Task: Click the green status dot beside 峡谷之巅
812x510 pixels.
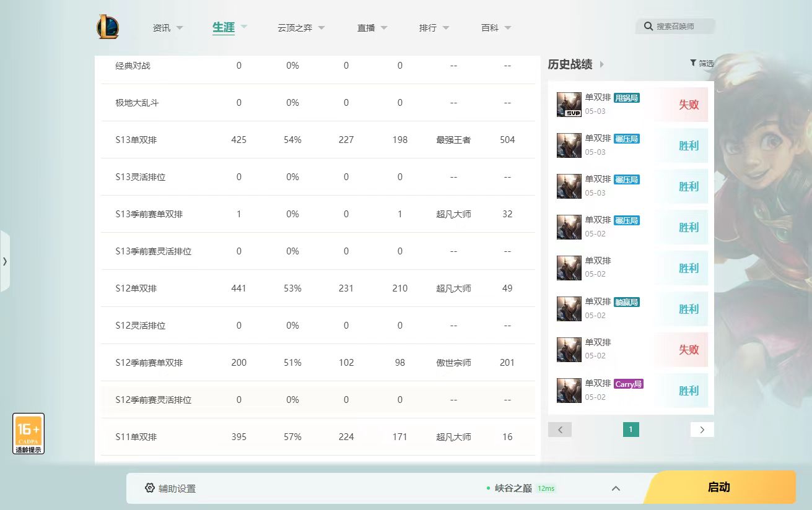Action: pyautogui.click(x=489, y=488)
